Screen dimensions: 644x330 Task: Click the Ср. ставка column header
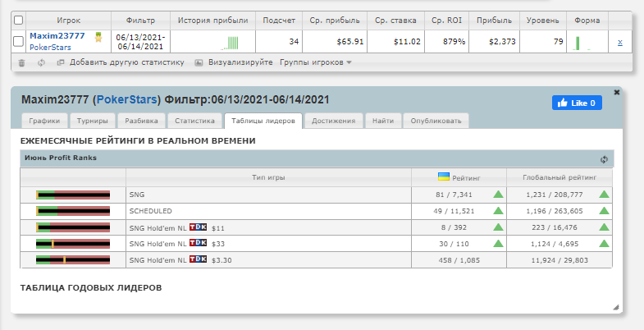395,21
